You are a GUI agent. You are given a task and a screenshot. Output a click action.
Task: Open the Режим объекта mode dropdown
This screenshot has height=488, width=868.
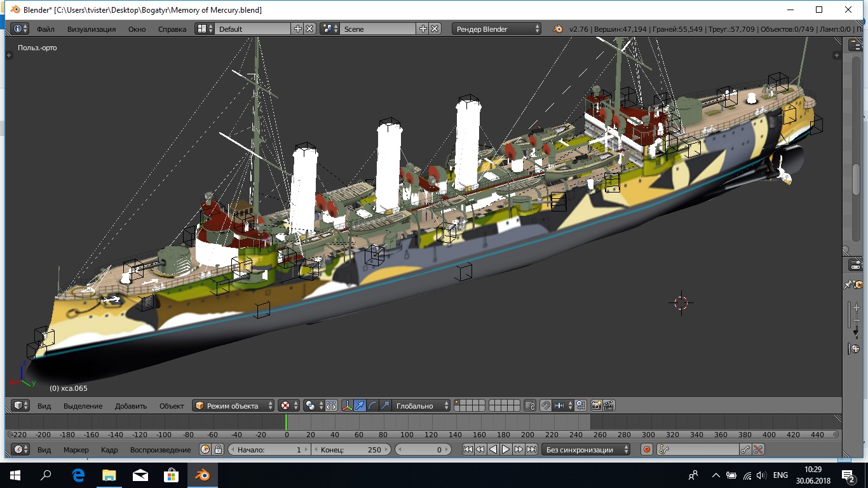pos(234,405)
